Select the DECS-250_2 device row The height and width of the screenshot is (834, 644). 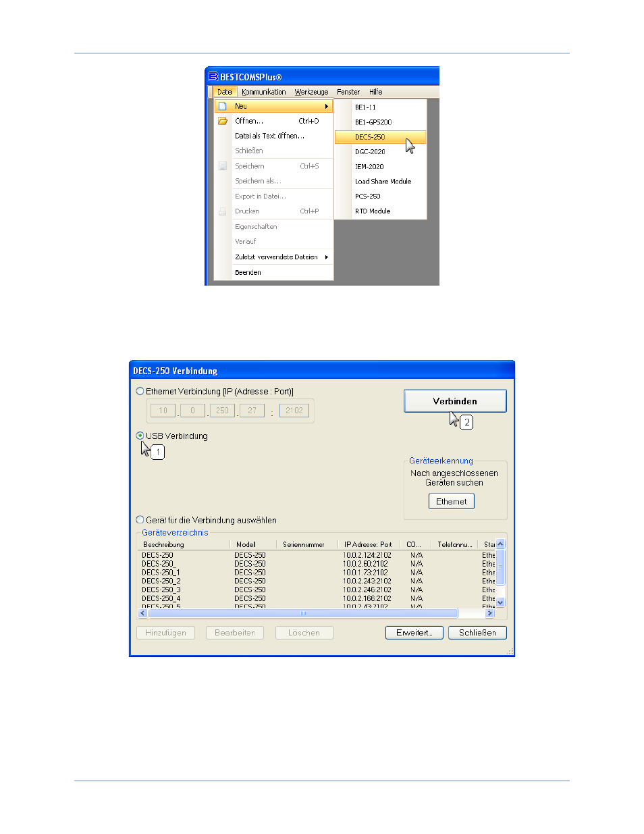point(317,581)
